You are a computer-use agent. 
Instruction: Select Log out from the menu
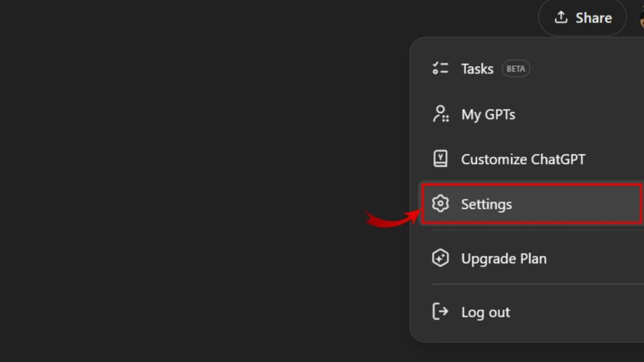pyautogui.click(x=531, y=312)
